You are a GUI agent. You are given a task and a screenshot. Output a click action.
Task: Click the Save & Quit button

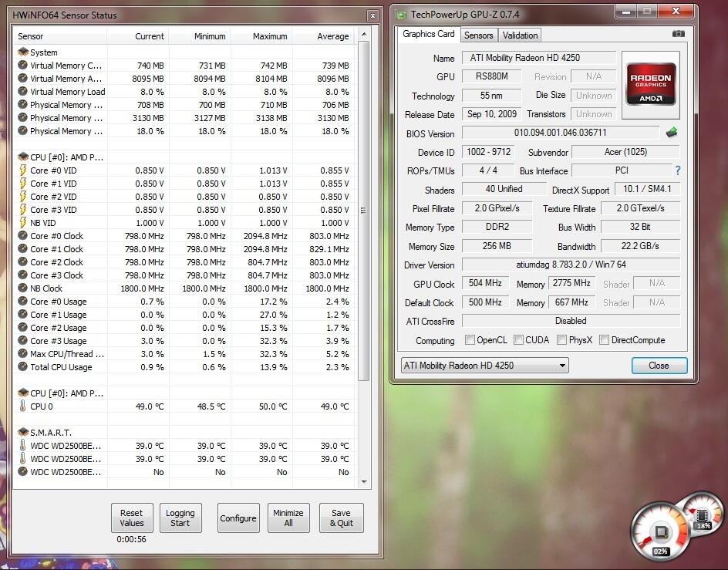pyautogui.click(x=341, y=518)
